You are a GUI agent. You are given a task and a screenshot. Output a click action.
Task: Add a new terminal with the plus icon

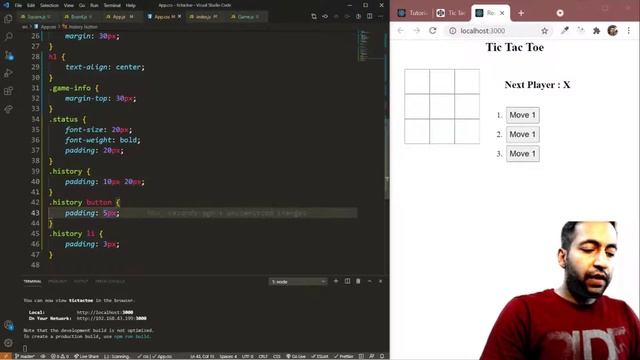point(336,281)
